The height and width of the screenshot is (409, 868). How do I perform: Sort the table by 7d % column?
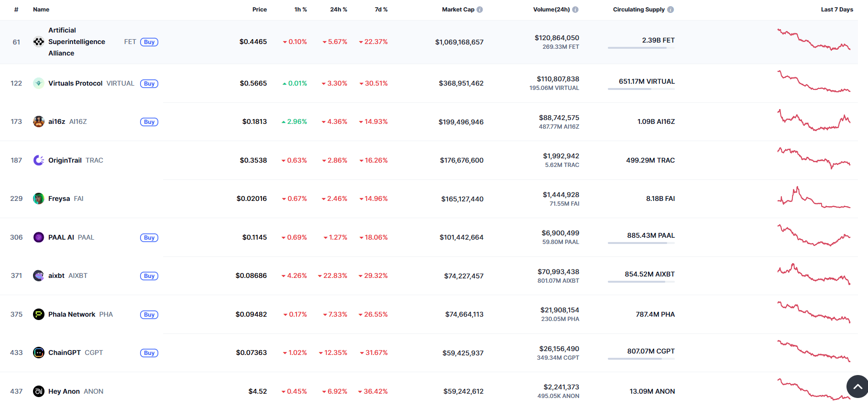pos(381,9)
